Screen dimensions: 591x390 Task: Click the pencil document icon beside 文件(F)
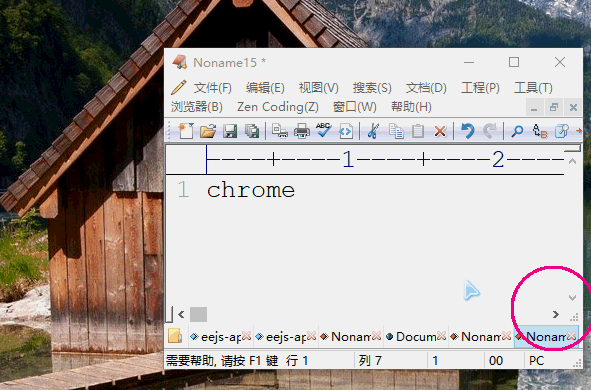(x=179, y=87)
